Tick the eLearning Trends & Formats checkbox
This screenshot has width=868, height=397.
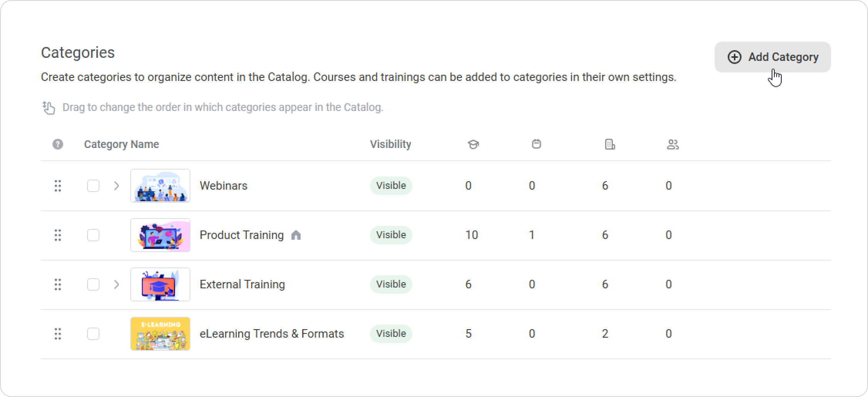(93, 334)
